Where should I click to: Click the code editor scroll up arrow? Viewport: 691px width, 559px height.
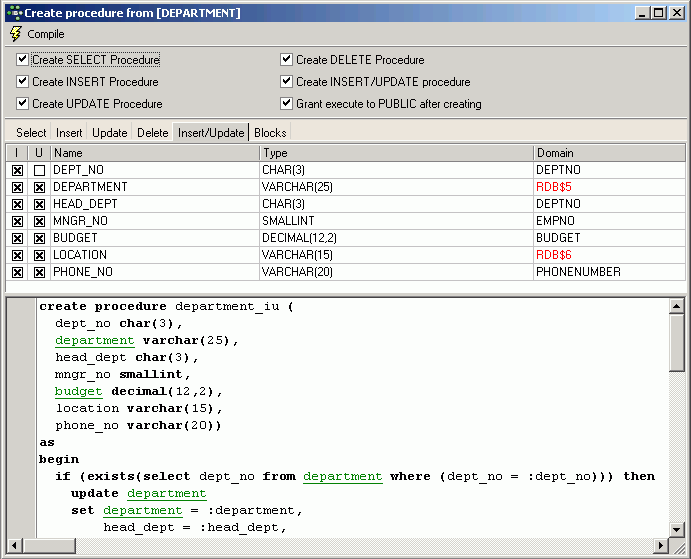pyautogui.click(x=676, y=306)
